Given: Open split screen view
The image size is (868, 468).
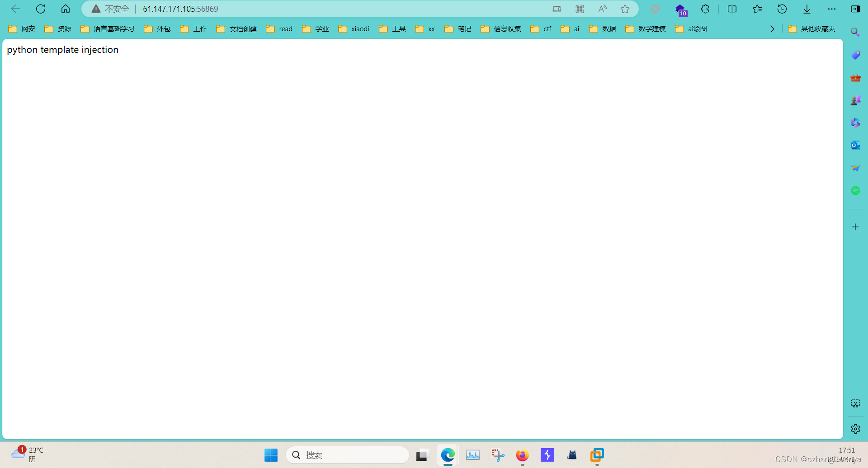Looking at the screenshot, I should 732,9.
